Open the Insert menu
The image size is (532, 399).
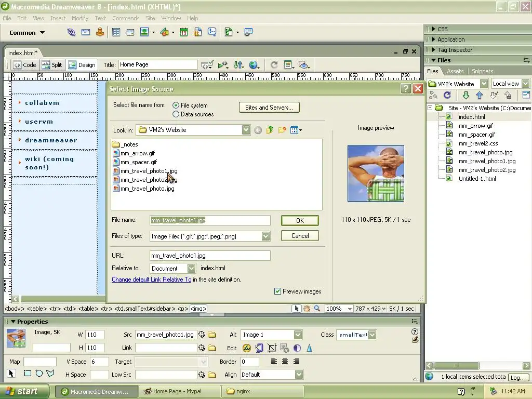[58, 18]
